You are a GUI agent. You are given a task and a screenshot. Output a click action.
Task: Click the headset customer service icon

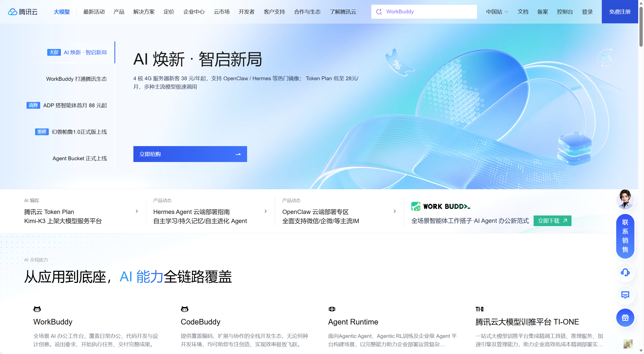pyautogui.click(x=625, y=272)
